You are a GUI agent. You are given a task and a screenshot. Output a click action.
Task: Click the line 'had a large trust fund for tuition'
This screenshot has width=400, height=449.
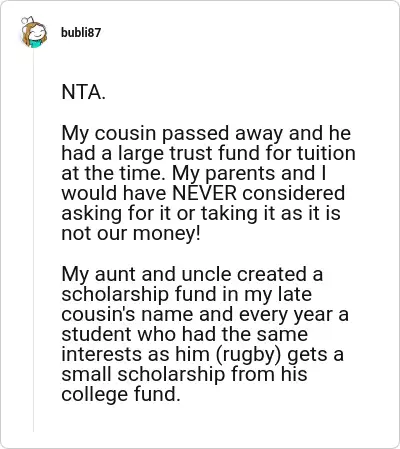coord(208,153)
